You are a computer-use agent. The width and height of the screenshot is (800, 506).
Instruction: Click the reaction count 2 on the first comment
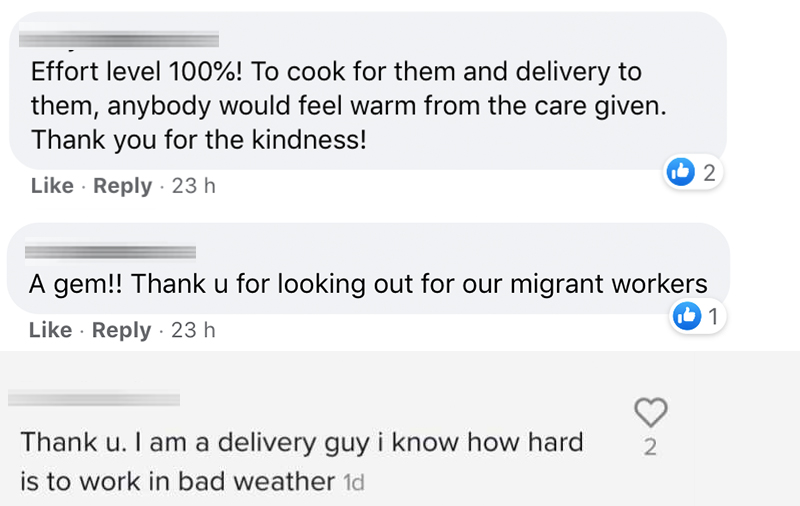[x=709, y=173]
